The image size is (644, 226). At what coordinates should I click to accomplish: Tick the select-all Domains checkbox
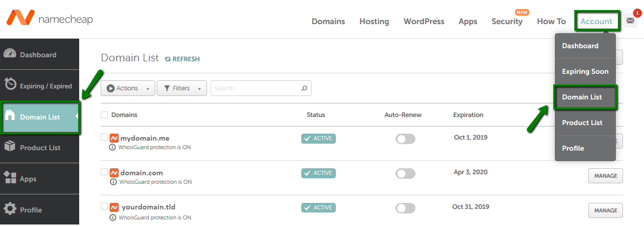click(x=104, y=115)
